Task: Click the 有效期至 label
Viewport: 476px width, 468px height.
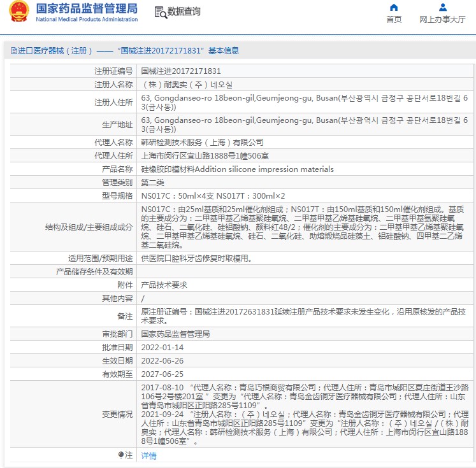Action: [x=117, y=374]
